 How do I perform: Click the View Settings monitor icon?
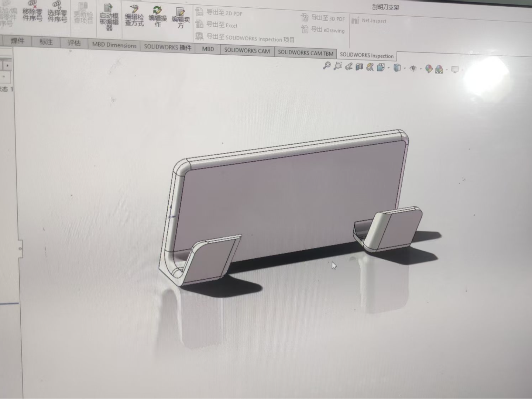(455, 70)
